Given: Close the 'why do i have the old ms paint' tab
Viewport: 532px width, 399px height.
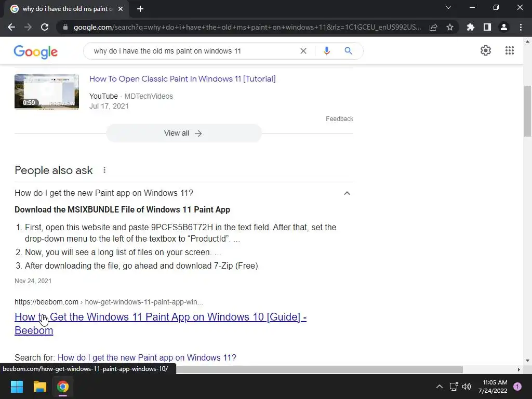Looking at the screenshot, I should [121, 9].
